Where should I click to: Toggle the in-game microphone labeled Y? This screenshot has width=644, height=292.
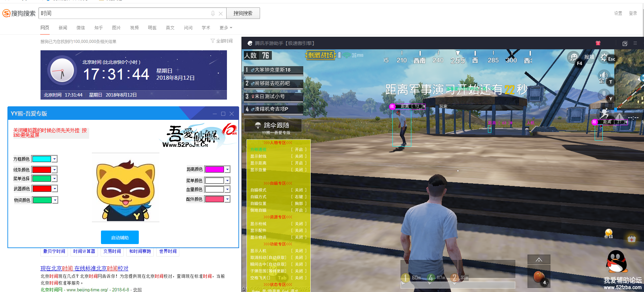[x=603, y=95]
